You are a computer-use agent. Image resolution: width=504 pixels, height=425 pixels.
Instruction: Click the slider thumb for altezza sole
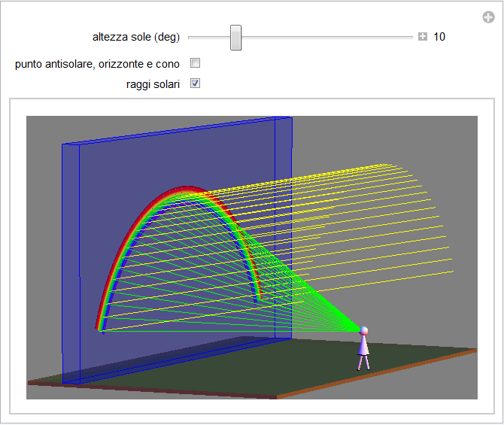[x=235, y=38]
